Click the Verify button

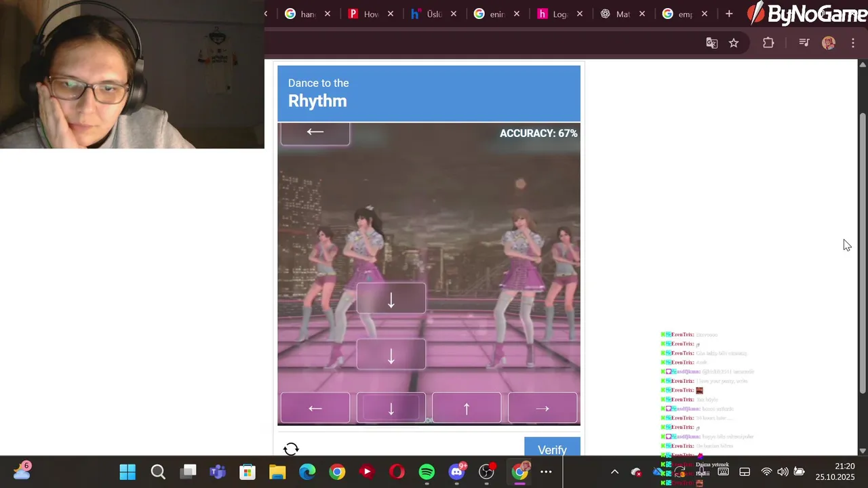click(552, 448)
